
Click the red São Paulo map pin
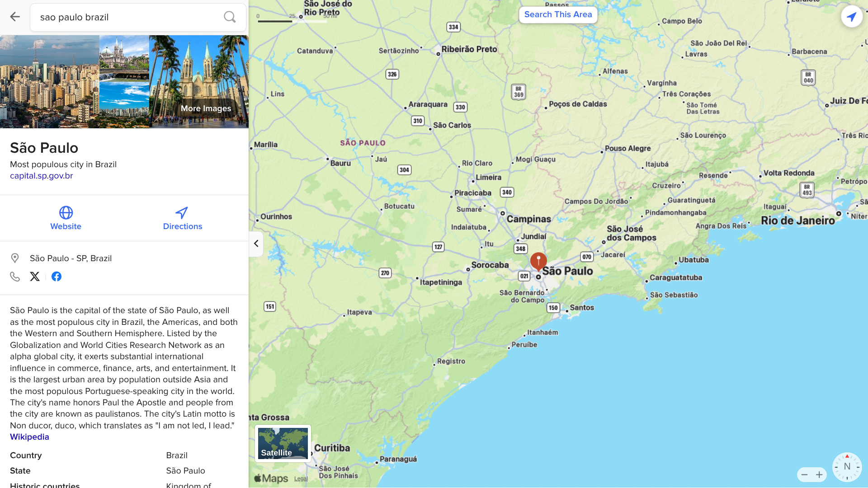point(538,260)
